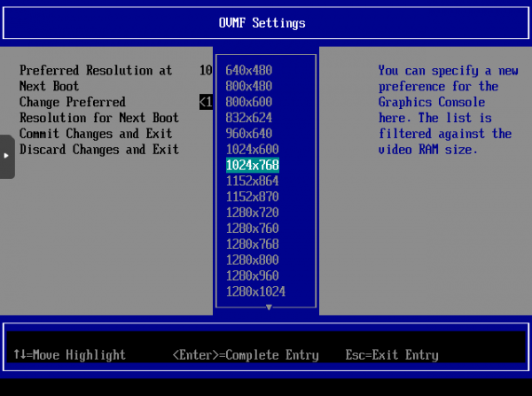The width and height of the screenshot is (532, 396).
Task: Open the side panel arrow tab
Action: 7,156
